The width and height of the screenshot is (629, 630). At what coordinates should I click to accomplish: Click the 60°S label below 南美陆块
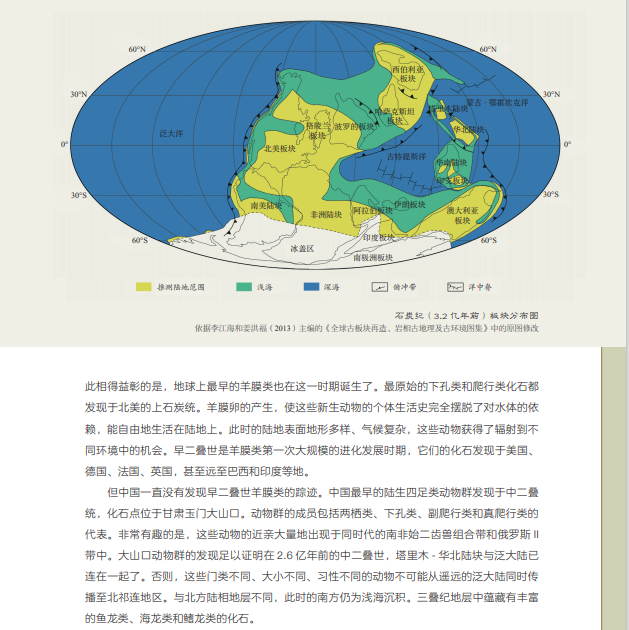tap(140, 240)
